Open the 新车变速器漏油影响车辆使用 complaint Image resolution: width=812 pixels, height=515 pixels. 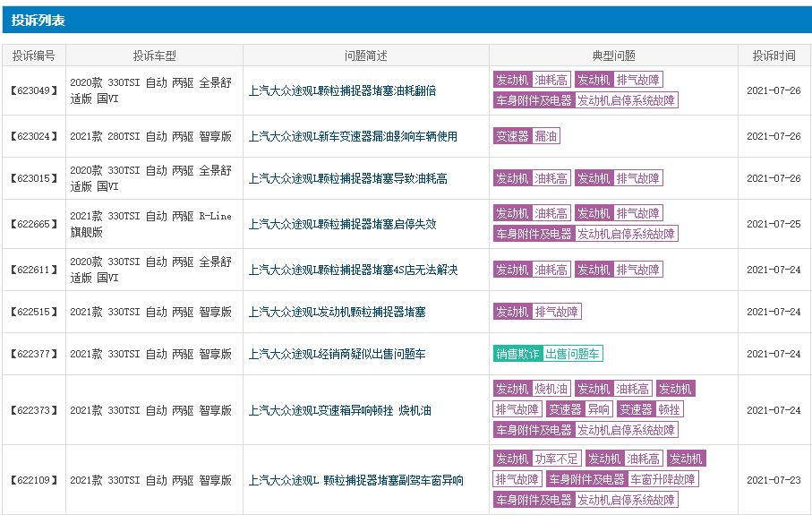(353, 136)
